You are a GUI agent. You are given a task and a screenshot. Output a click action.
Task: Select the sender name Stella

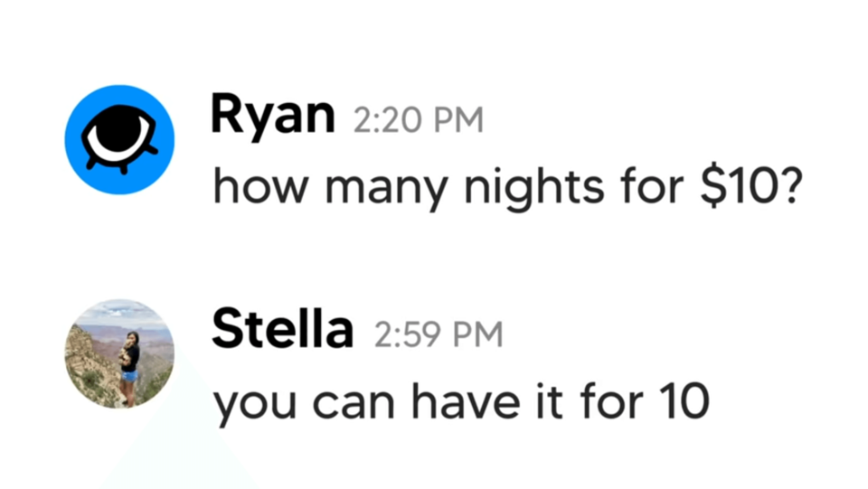click(282, 329)
